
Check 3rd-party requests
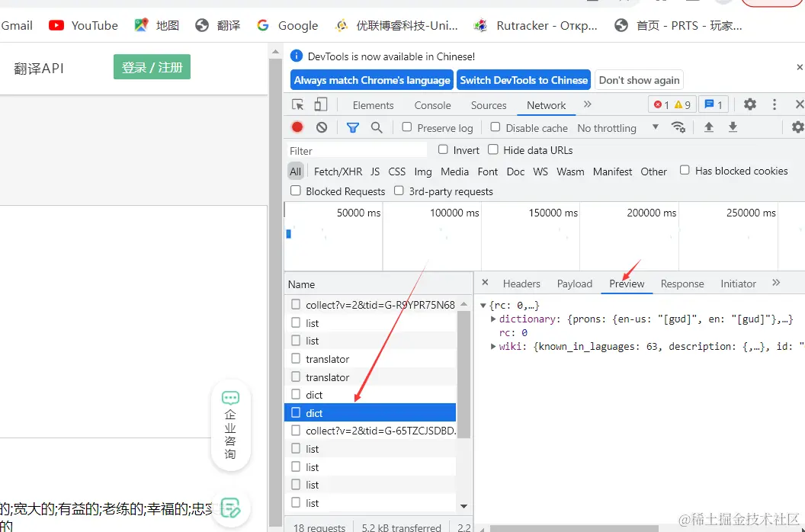pos(399,191)
